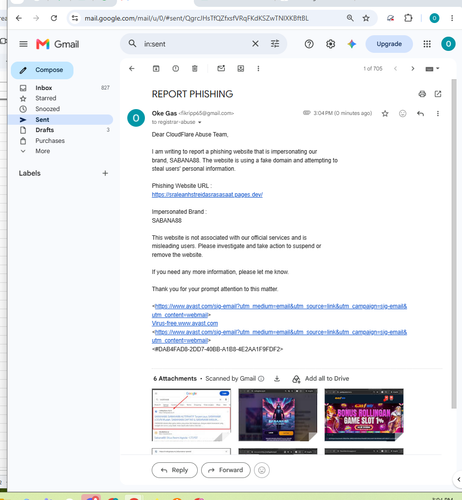The image size is (462, 500).
Task: Create a new label with plus icon
Action: [105, 173]
